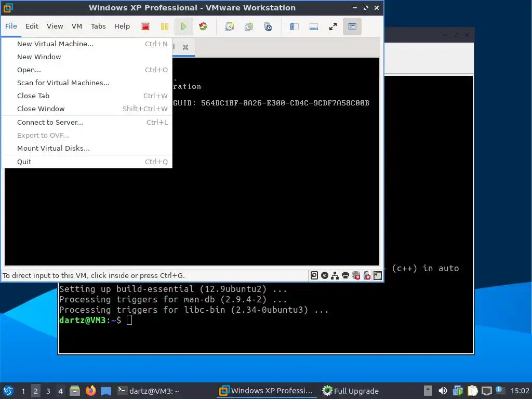Open the Tabs menu
532x399 pixels.
click(98, 26)
